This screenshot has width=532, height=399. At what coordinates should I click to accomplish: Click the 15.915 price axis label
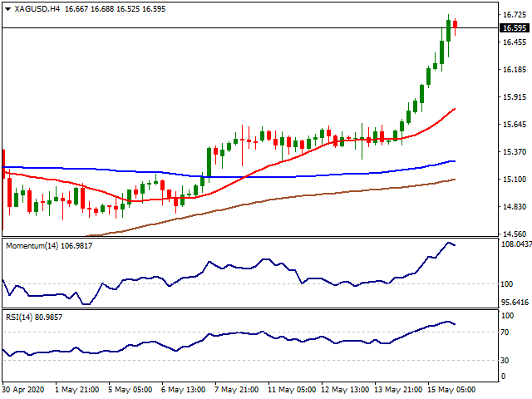(514, 97)
